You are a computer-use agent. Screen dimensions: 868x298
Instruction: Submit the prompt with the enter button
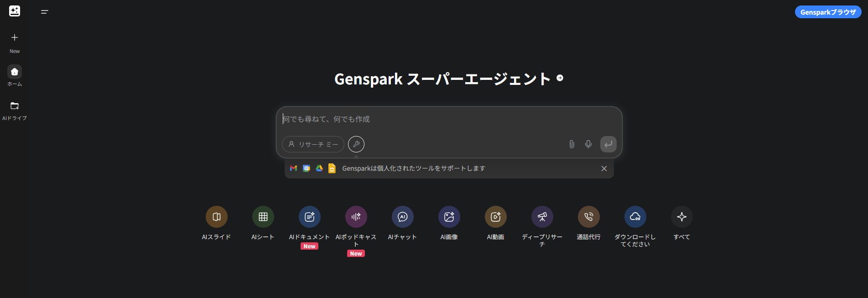tap(608, 144)
